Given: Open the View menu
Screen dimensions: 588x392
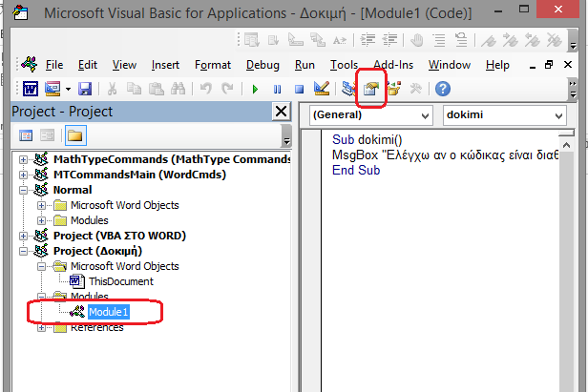Looking at the screenshot, I should (x=124, y=65).
